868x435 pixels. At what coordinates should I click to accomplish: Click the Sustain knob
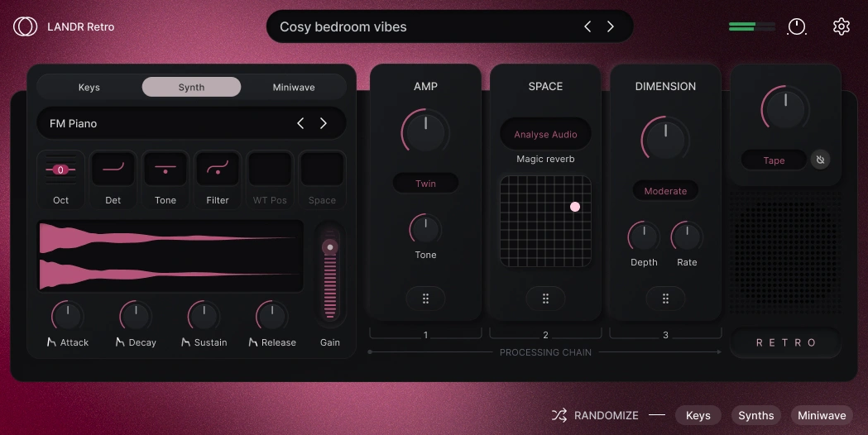[x=204, y=317]
